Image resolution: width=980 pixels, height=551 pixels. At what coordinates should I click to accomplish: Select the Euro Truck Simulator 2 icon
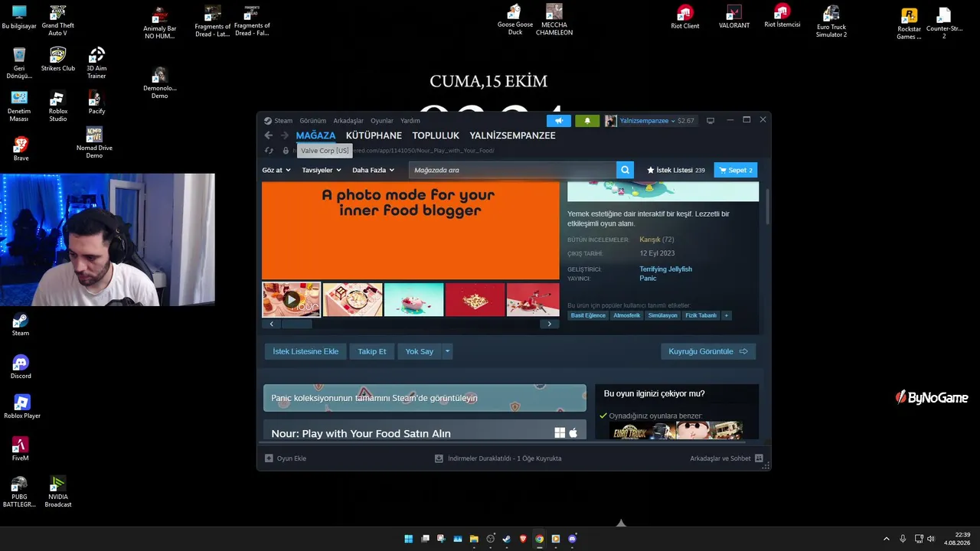831,21
